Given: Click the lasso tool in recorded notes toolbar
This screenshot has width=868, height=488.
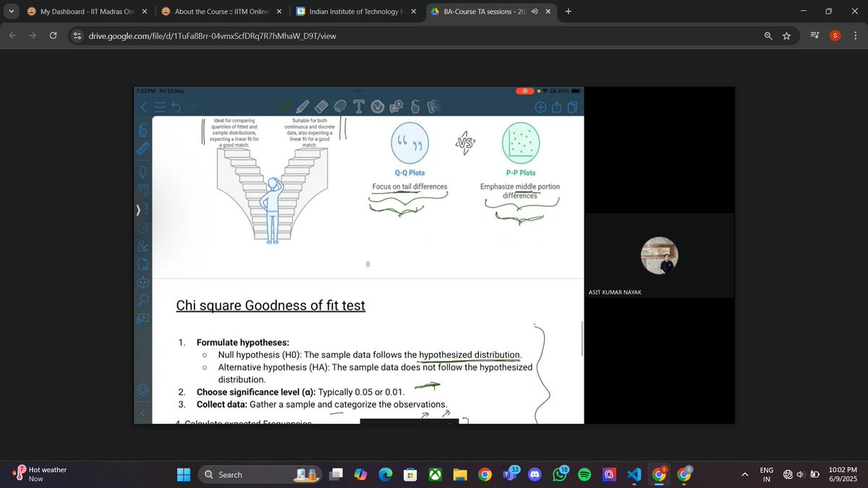Looking at the screenshot, I should point(340,106).
